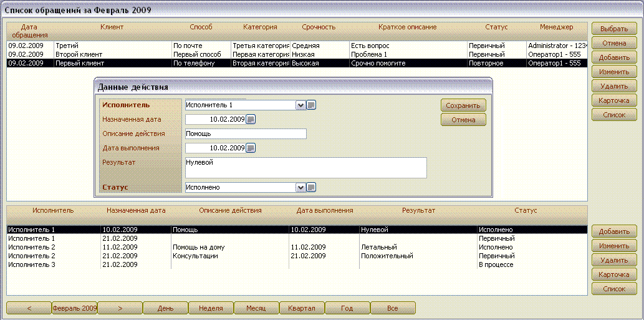644x320 pixels.
Task: Open lookup list icon beside Статус field
Action: click(x=311, y=187)
